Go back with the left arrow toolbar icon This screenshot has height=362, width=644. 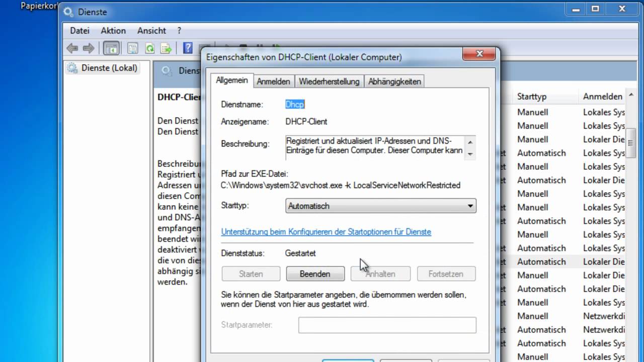(x=72, y=48)
